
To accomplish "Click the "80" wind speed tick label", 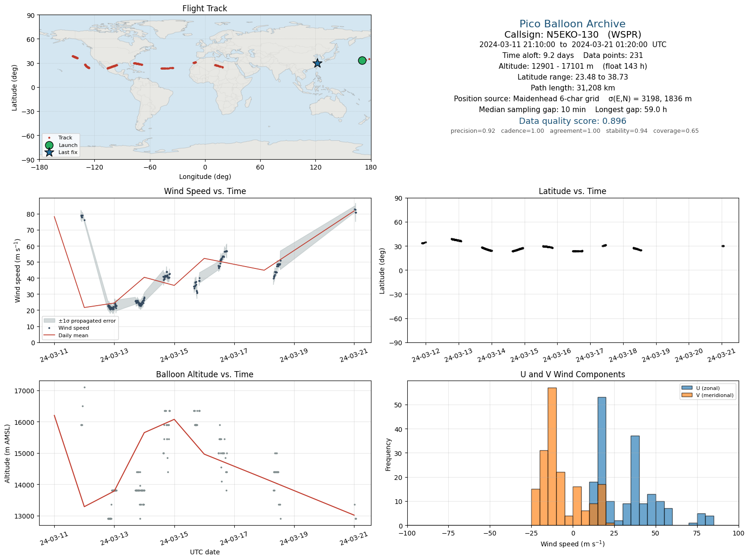I will point(31,214).
